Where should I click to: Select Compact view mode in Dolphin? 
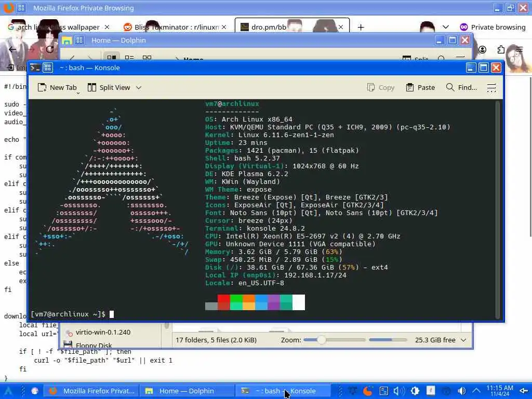pos(129,57)
